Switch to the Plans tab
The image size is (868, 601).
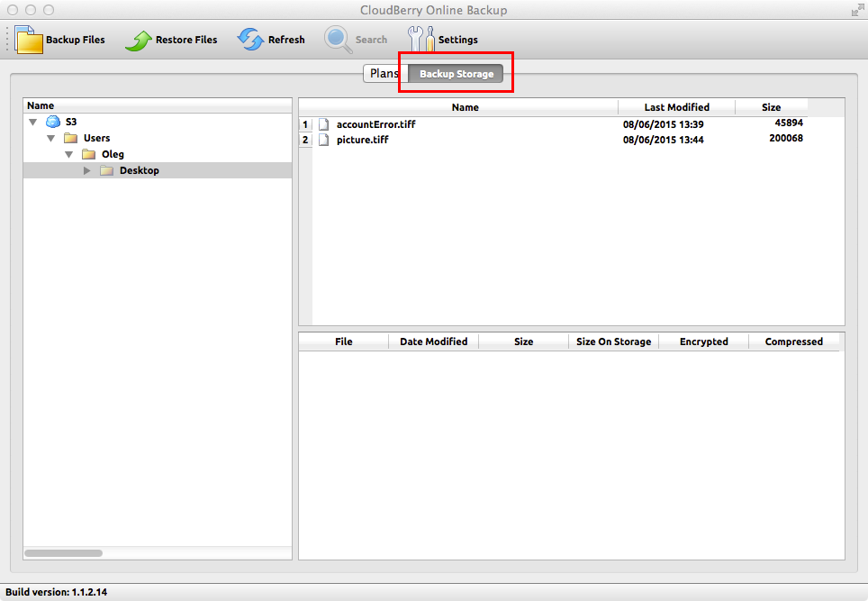(x=385, y=74)
